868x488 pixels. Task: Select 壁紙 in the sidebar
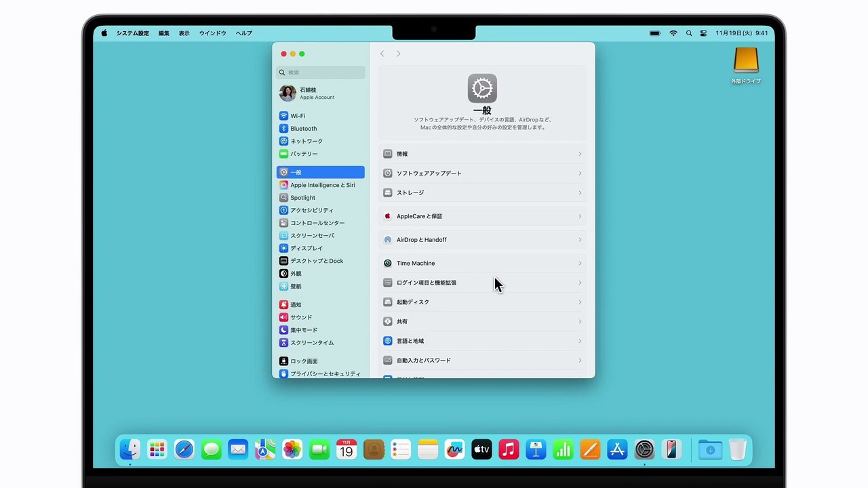point(320,286)
